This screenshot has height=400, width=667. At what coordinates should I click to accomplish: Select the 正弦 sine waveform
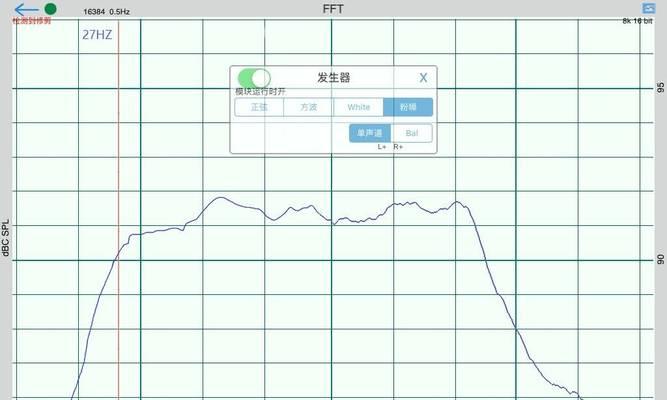click(259, 107)
